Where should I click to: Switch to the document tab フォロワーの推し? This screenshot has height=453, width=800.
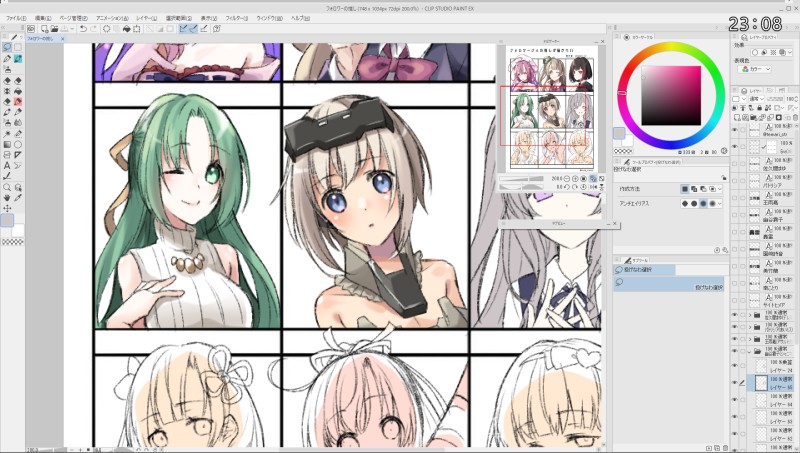(x=42, y=38)
